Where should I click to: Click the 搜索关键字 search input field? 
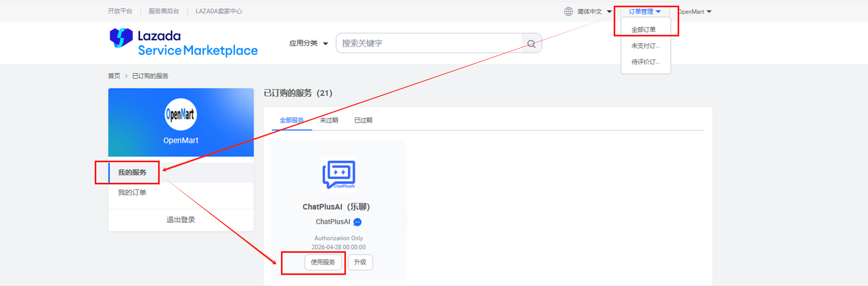click(x=428, y=43)
